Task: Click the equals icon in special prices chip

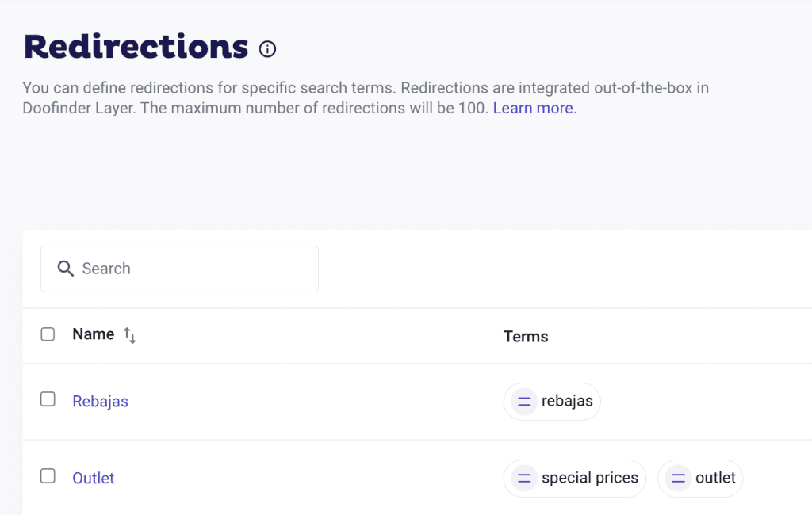Action: [x=523, y=479]
